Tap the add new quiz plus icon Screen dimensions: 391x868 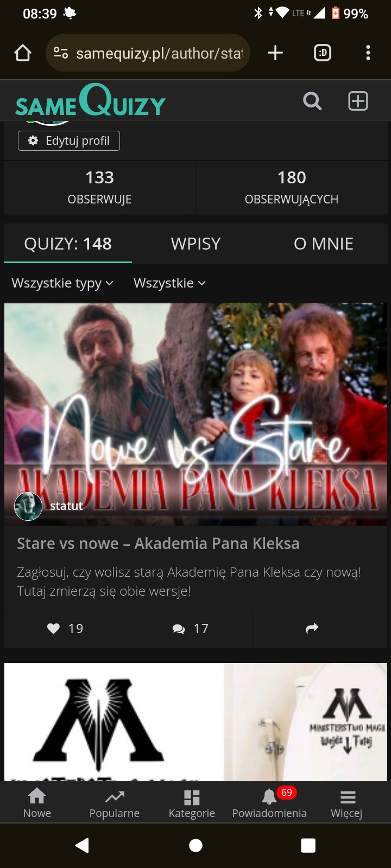[358, 101]
